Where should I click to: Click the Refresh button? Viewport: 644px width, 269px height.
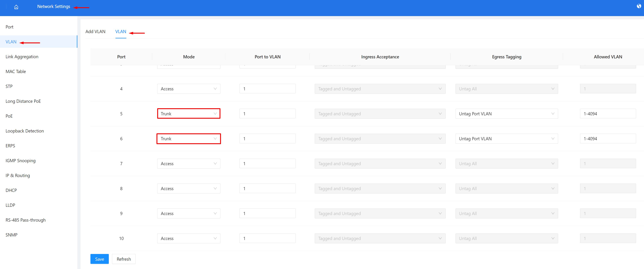[124, 259]
